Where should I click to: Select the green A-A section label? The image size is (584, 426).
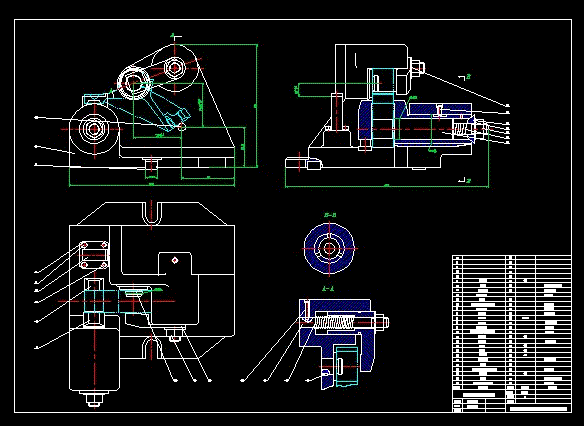[x=327, y=289]
